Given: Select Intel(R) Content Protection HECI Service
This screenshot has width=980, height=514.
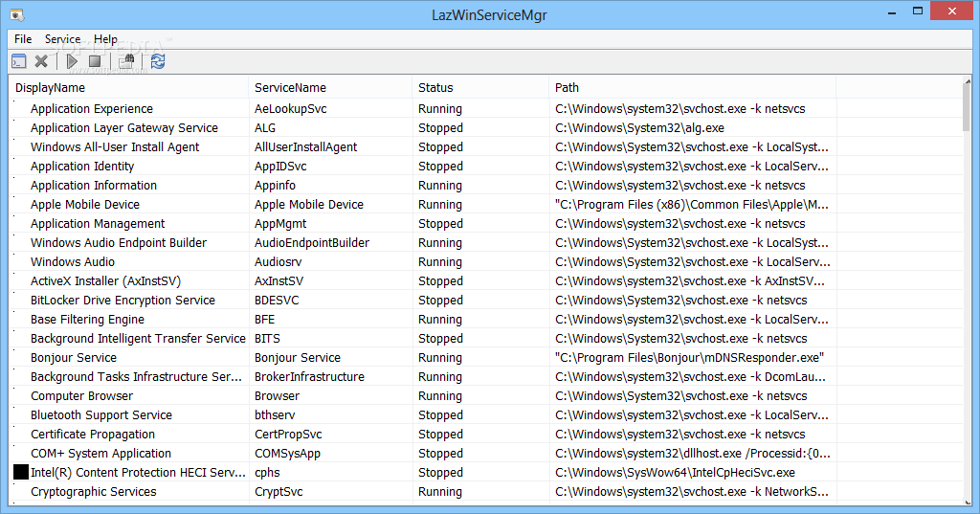Looking at the screenshot, I should [x=138, y=473].
